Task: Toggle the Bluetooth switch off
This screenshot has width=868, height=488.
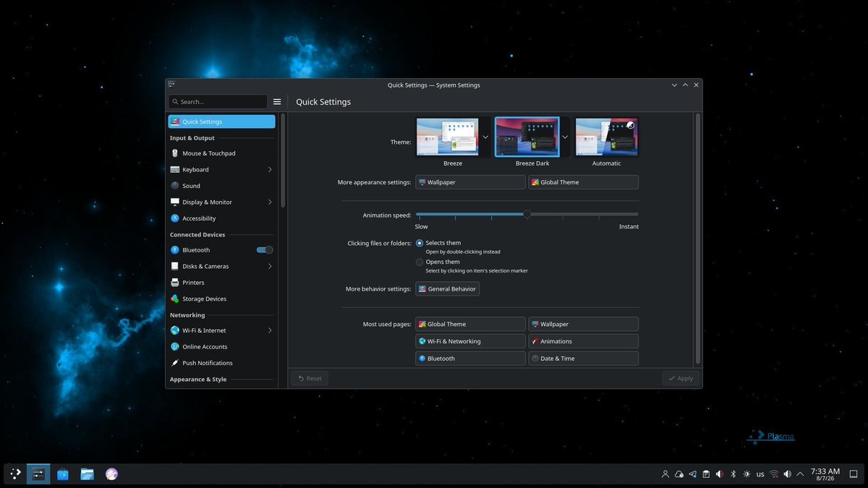Action: point(265,250)
